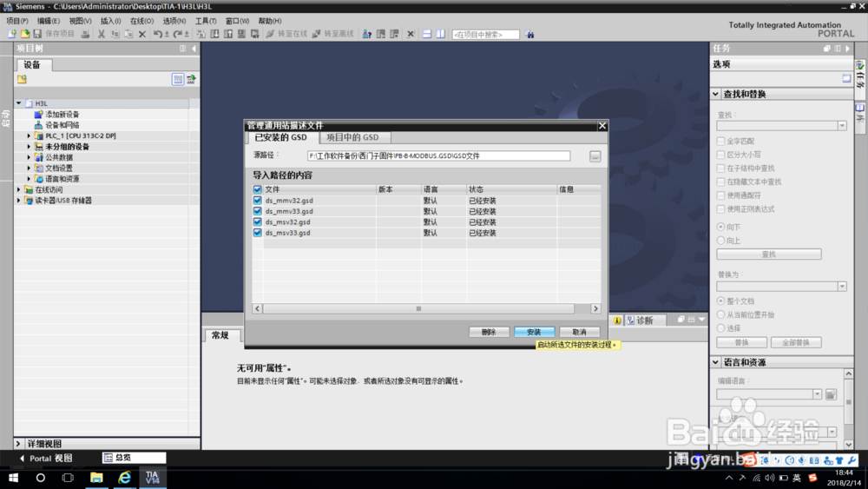Open File Explorer from taskbar
Viewport: 868px width, 489px height.
coord(96,478)
